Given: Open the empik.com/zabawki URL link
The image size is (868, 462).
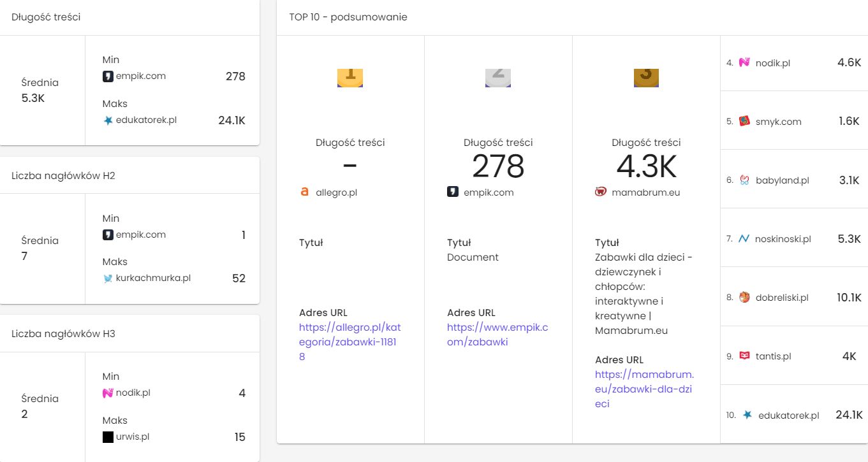Looking at the screenshot, I should coord(498,335).
